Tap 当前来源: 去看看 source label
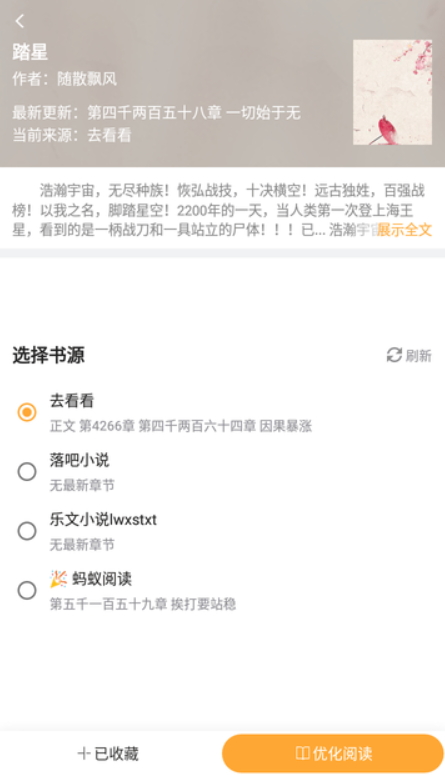Screen dimensions: 445x775 pos(72,135)
